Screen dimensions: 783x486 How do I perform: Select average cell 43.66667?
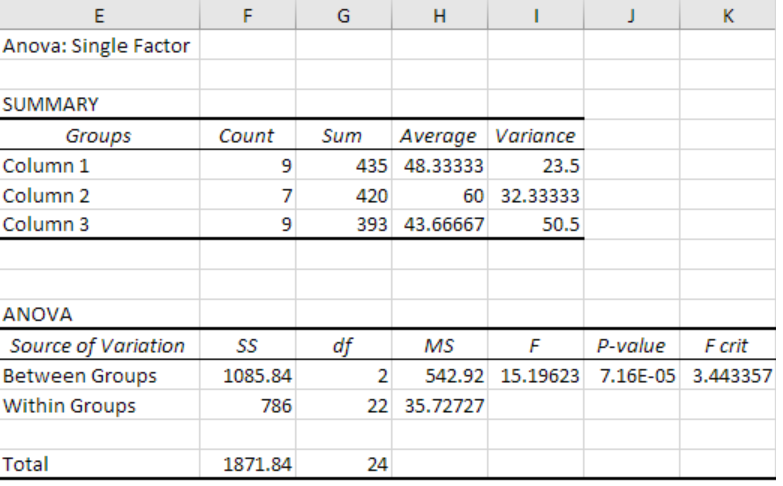440,224
